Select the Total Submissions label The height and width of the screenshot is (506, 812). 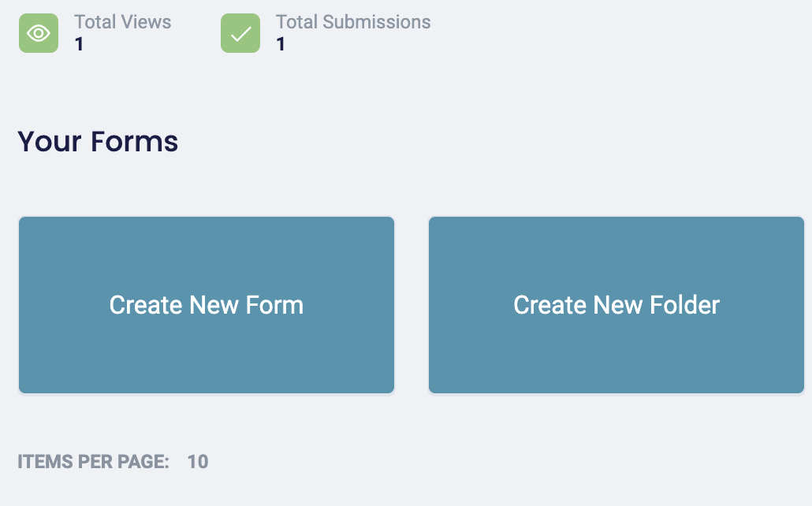(x=352, y=22)
